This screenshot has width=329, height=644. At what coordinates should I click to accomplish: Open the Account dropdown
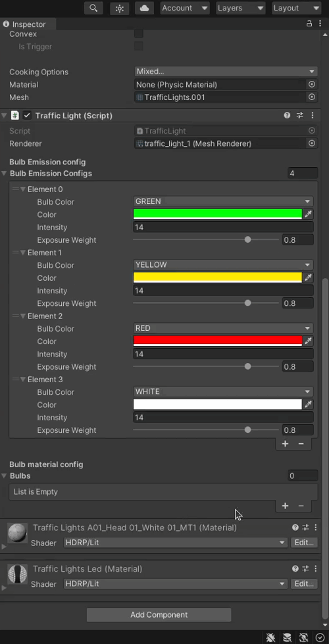184,8
